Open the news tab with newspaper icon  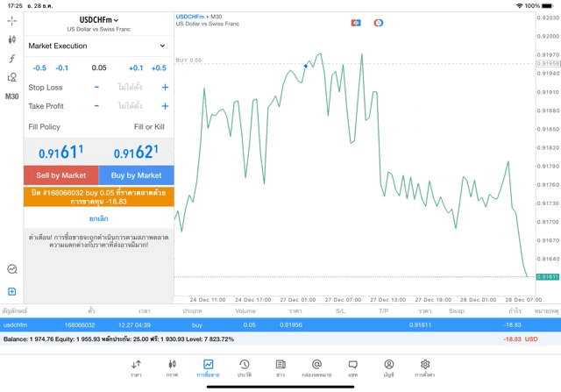(280, 368)
